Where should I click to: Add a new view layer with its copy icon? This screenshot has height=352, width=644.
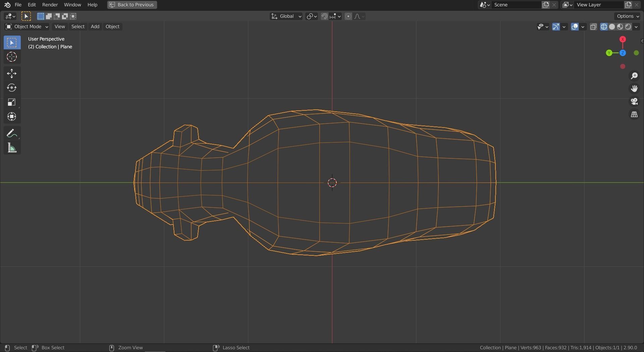tap(628, 5)
